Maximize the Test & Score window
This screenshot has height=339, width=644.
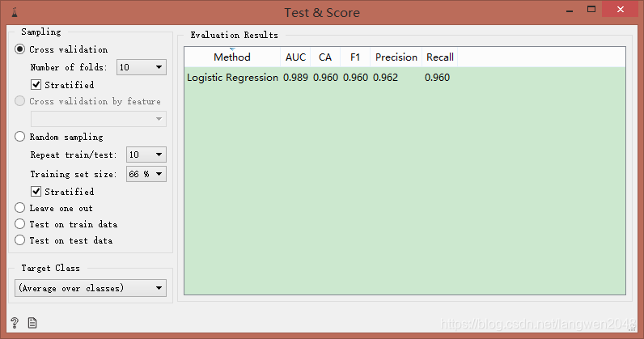point(591,10)
